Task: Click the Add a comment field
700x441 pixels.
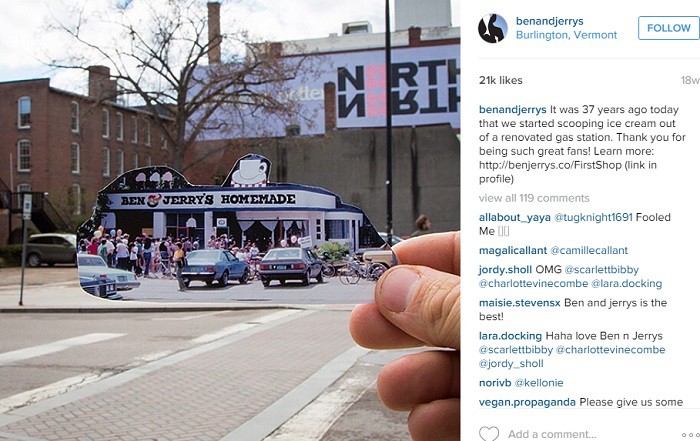Action: pos(552,434)
